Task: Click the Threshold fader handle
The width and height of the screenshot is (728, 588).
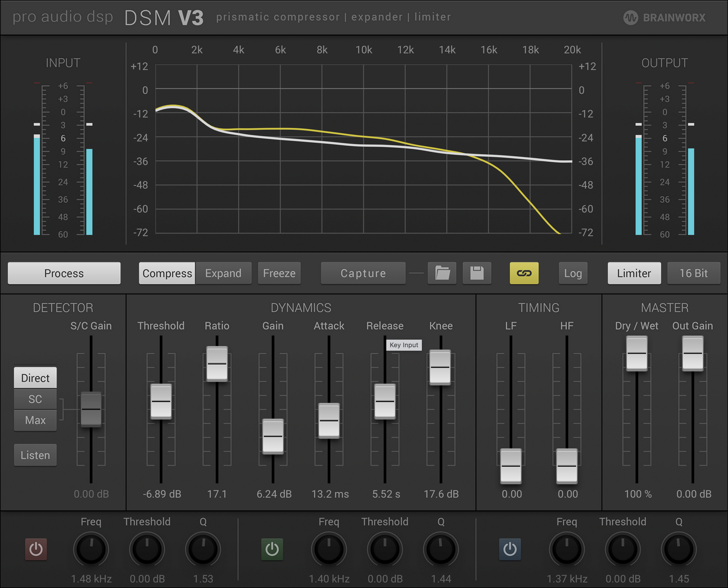Action: tap(161, 402)
